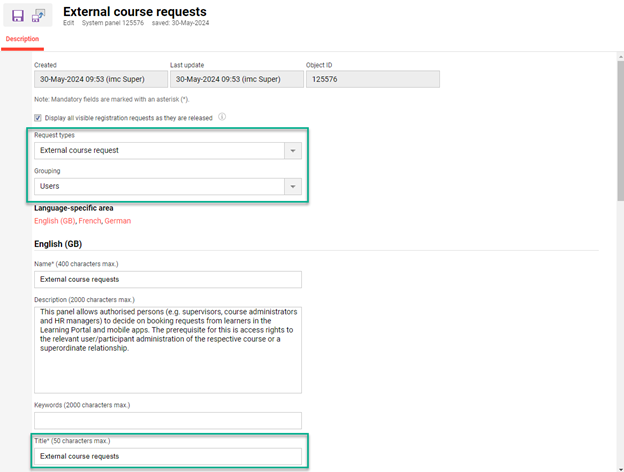This screenshot has width=624, height=472.
Task: Select the Last update field
Action: click(x=233, y=80)
